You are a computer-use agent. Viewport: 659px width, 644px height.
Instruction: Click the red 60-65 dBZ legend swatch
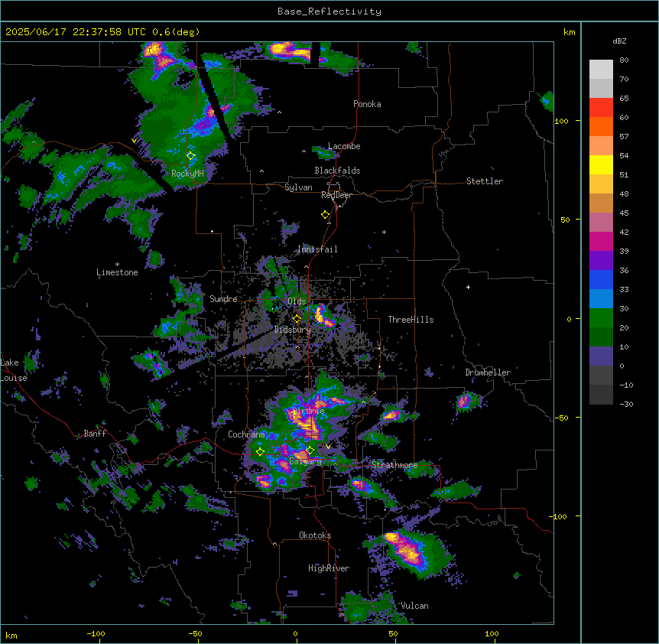click(x=601, y=108)
